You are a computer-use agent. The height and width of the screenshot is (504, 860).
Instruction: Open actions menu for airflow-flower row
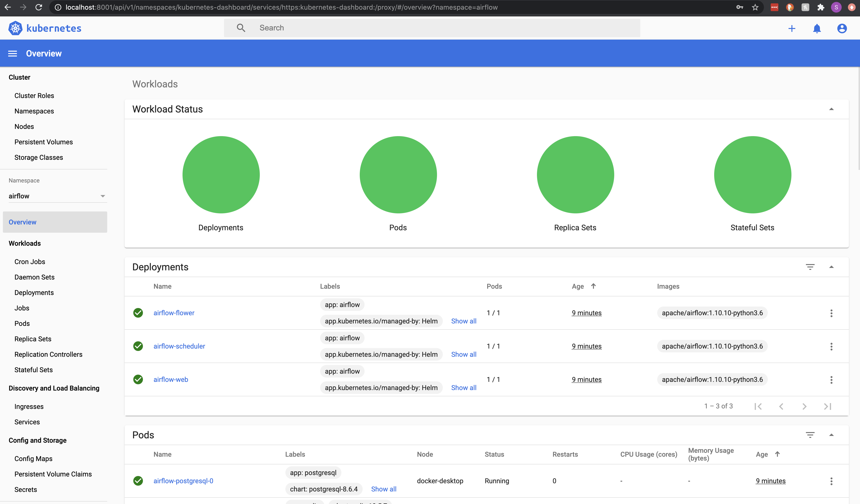pyautogui.click(x=831, y=313)
